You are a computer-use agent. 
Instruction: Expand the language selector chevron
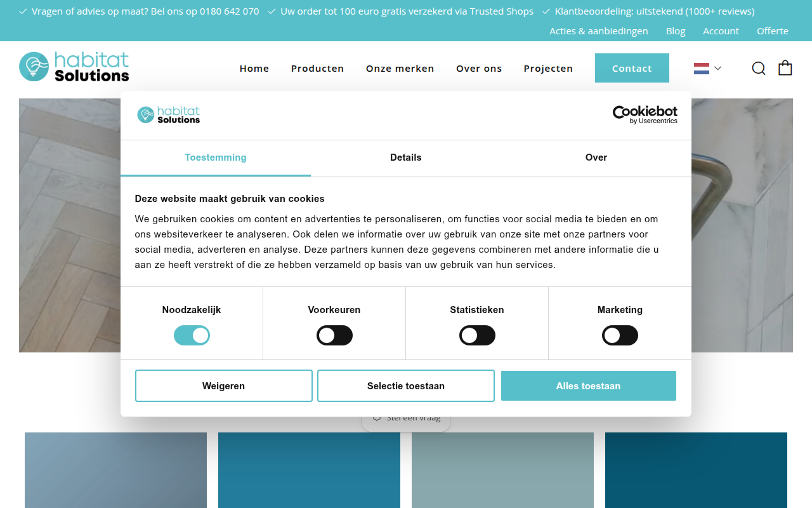click(717, 68)
